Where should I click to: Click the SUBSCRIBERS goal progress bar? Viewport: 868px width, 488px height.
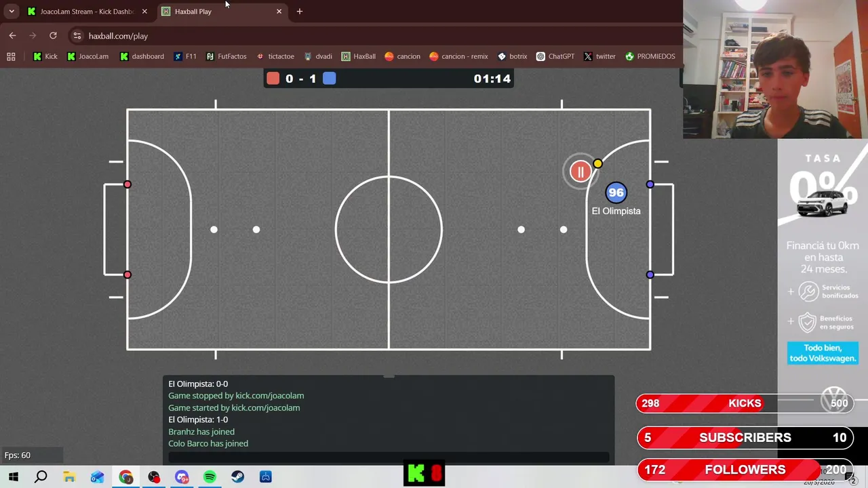(745, 438)
